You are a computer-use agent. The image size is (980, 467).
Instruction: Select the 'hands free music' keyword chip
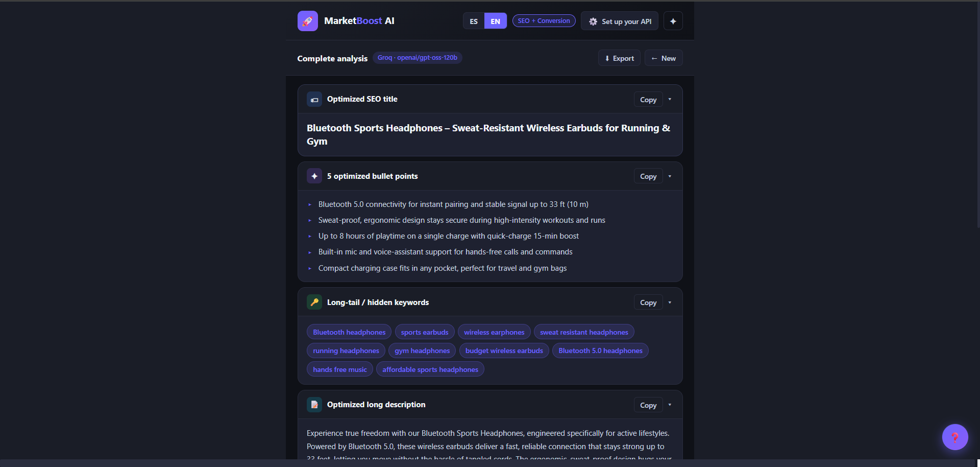(340, 369)
